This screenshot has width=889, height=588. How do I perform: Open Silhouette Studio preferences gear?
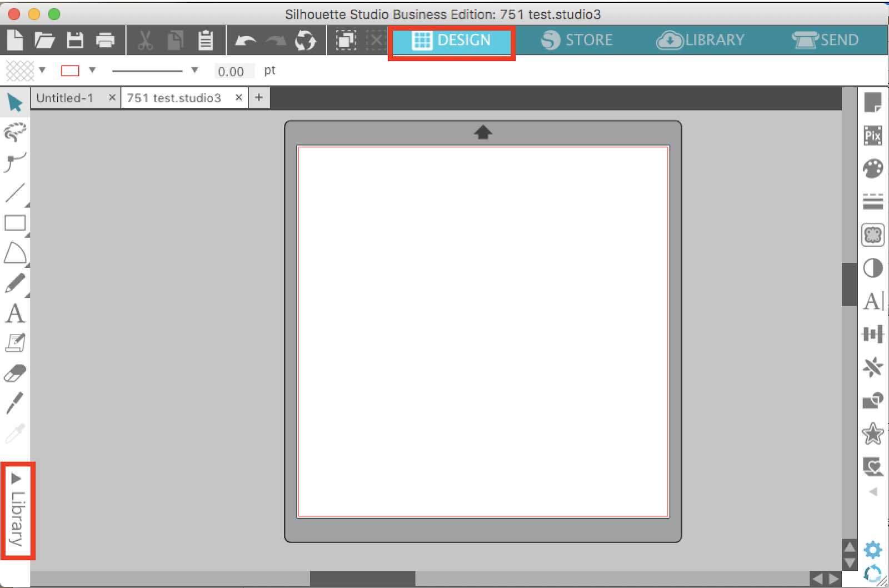click(872, 550)
